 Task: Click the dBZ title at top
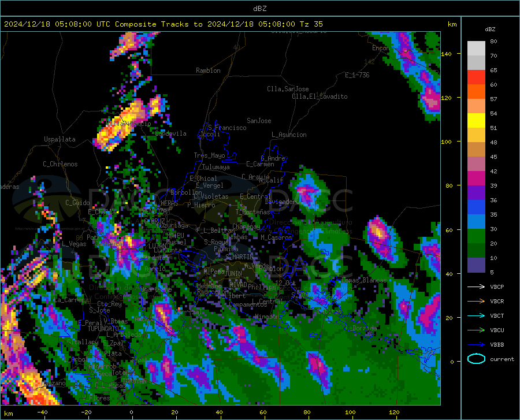(259, 9)
